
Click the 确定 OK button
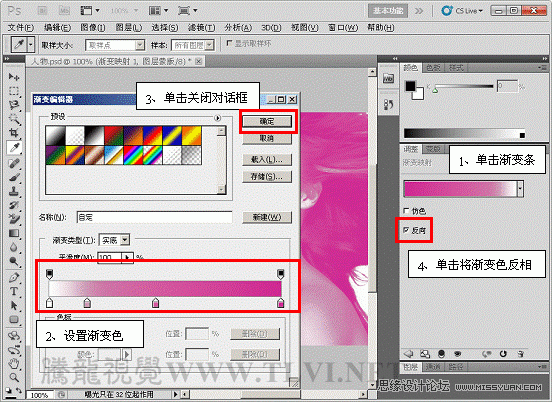[267, 121]
